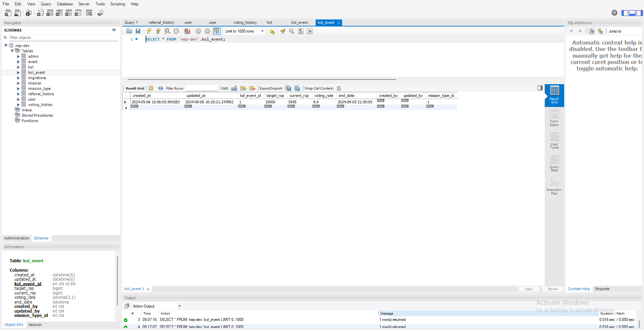This screenshot has height=330, width=644.
Task: Commit the current transaction
Action: tap(199, 31)
